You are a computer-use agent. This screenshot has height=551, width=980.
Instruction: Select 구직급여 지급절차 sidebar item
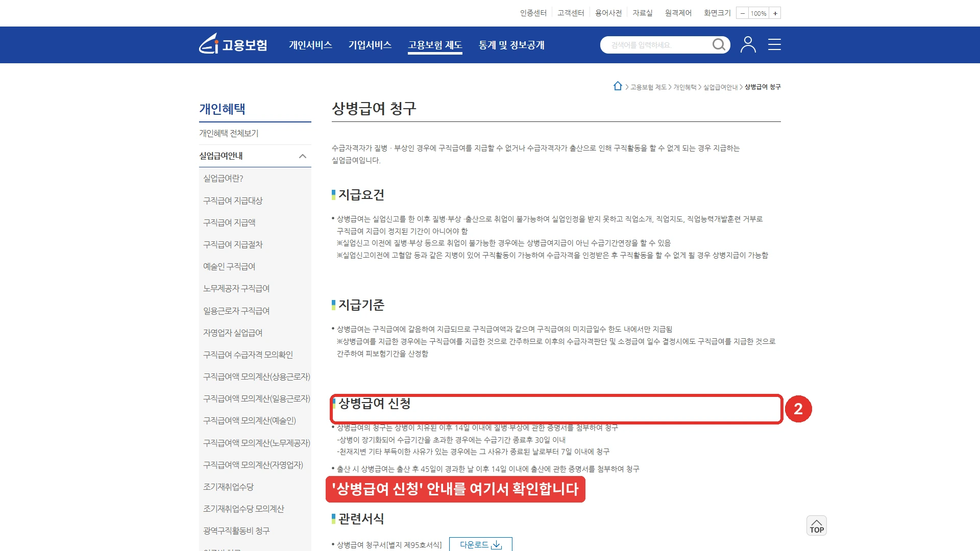pos(233,244)
